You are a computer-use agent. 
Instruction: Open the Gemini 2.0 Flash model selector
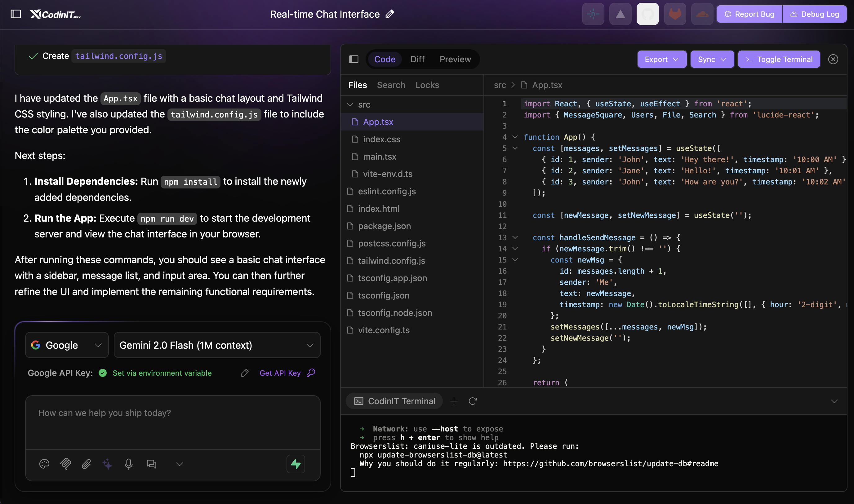[217, 345]
